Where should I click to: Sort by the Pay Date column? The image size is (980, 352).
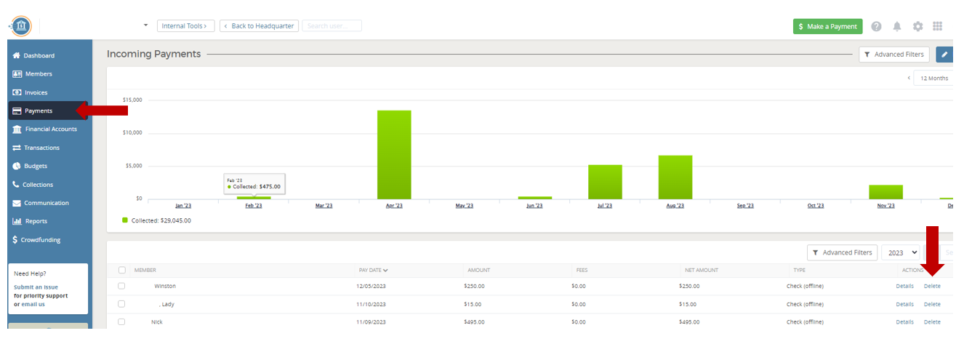pyautogui.click(x=373, y=270)
